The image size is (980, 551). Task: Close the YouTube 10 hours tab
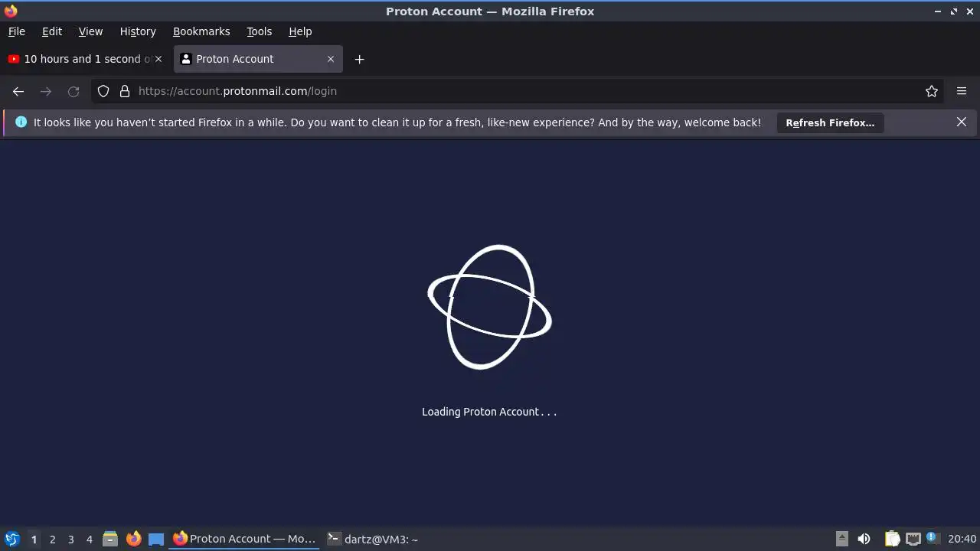click(158, 59)
